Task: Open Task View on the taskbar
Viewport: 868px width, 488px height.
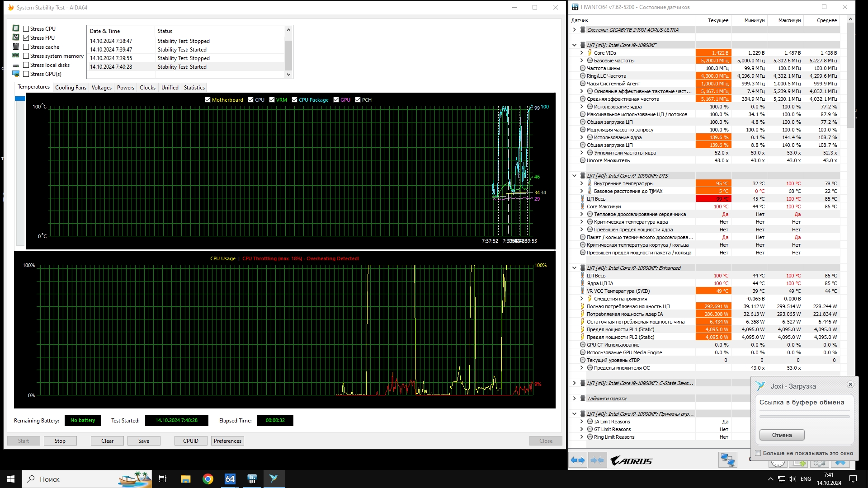Action: (163, 479)
